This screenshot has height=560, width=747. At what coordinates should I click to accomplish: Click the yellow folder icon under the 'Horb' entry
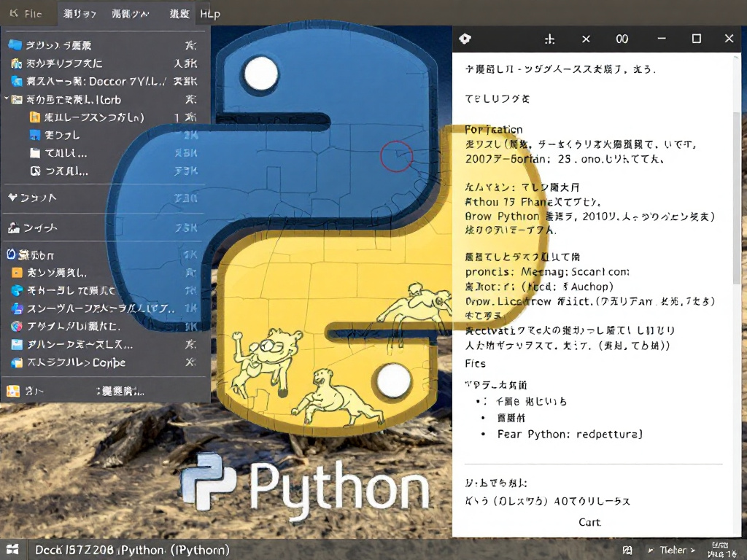point(35,117)
